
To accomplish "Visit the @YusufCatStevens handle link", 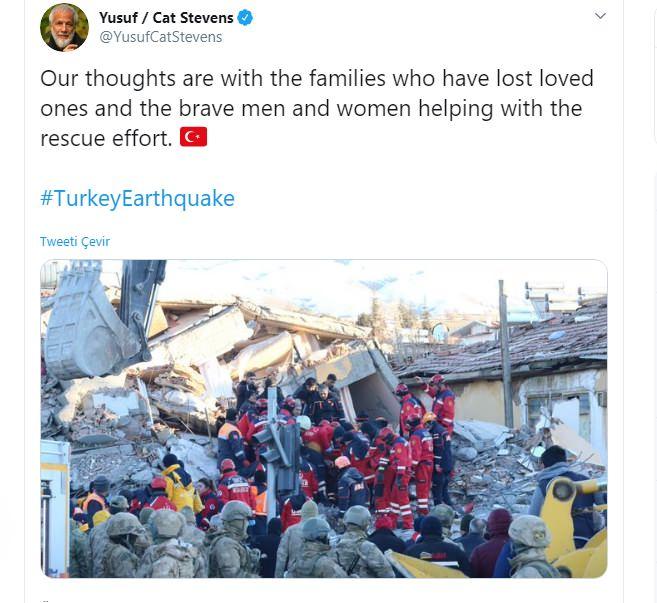I will click(160, 37).
